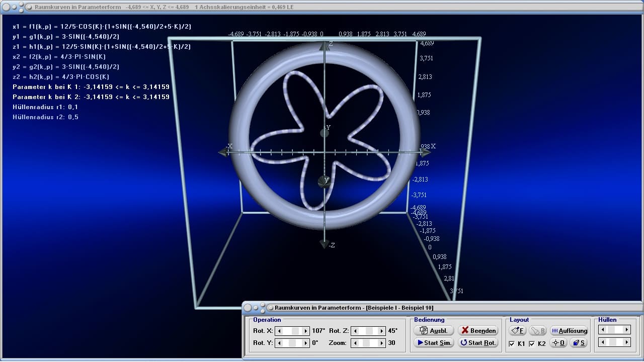Click the y2 = g2(k,p) formula line

tap(66, 66)
